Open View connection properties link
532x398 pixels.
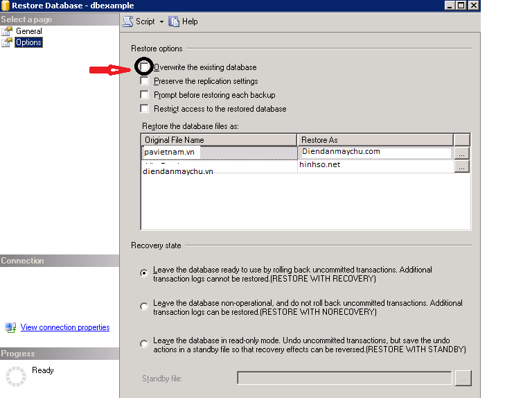(65, 327)
